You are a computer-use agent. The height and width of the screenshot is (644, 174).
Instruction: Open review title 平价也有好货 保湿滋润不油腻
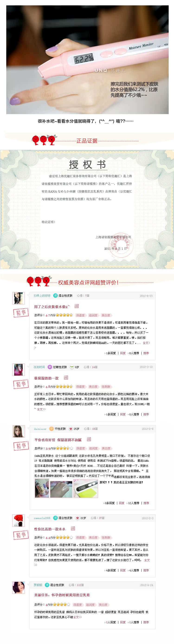pyautogui.click(x=58, y=440)
